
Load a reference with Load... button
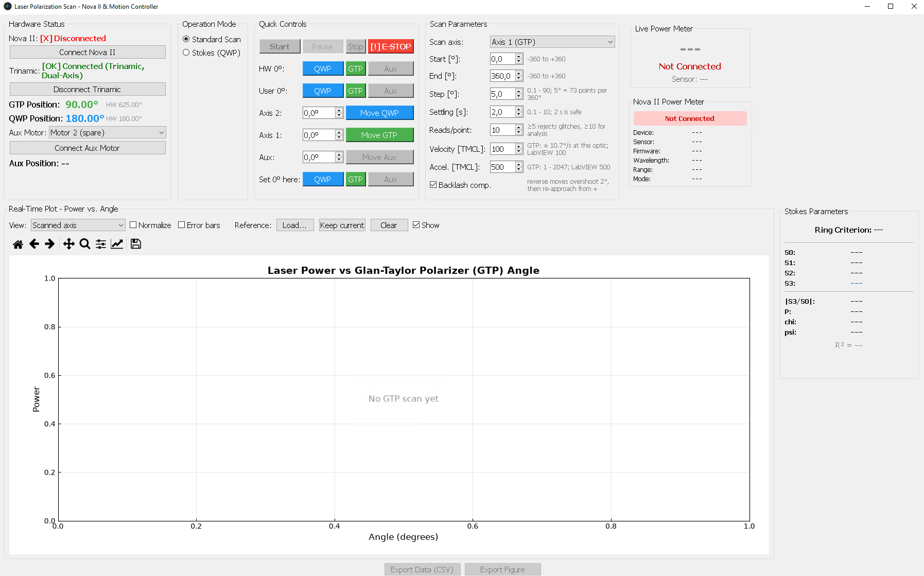click(x=295, y=225)
